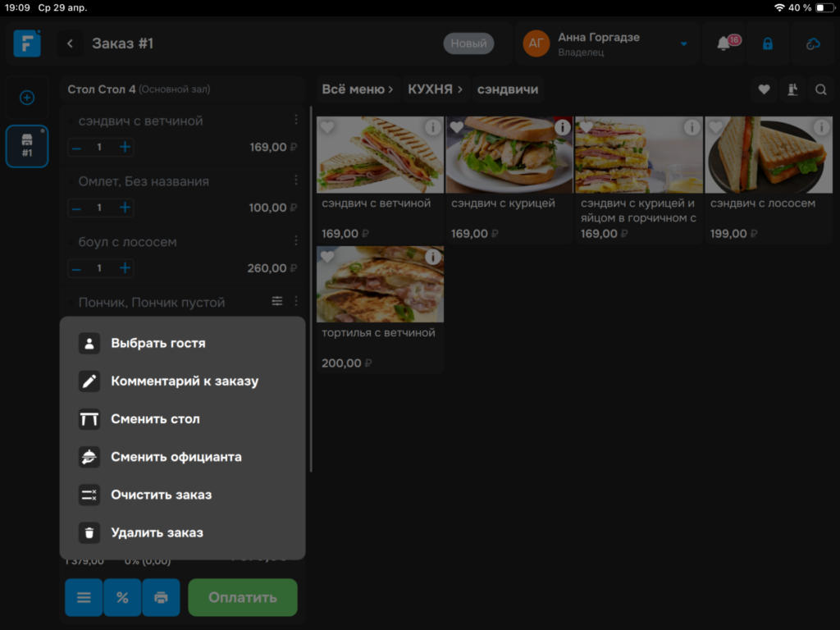Choose Сменить официанта
The image size is (840, 630).
pyautogui.click(x=183, y=457)
